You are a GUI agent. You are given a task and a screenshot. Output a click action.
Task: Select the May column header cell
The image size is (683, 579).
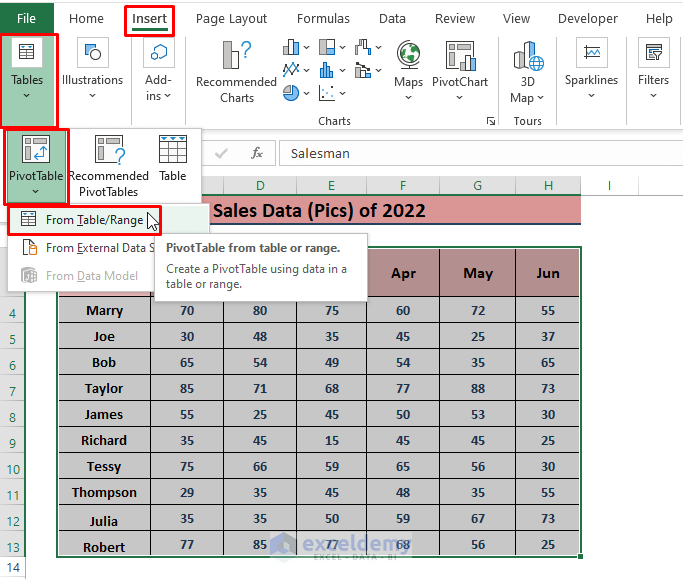pos(478,273)
